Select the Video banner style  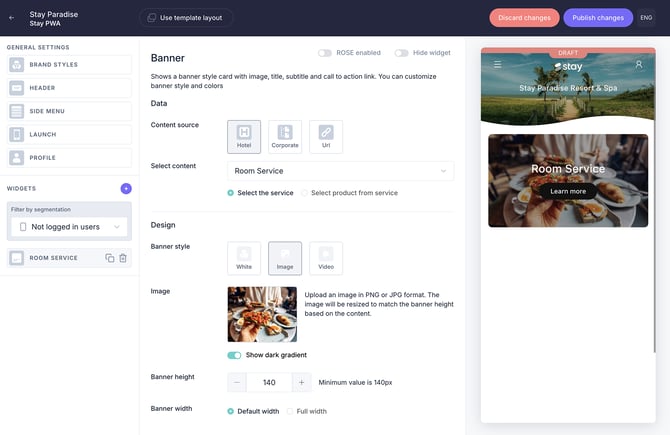pos(326,258)
